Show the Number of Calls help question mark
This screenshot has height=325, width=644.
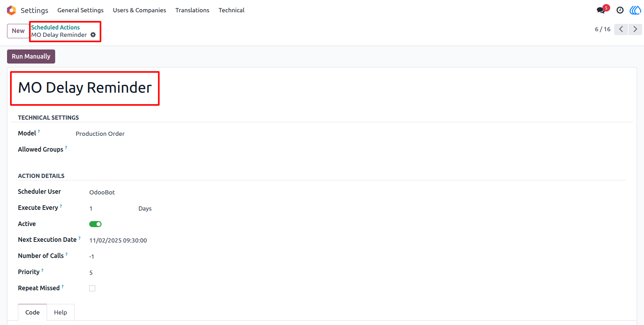click(66, 254)
